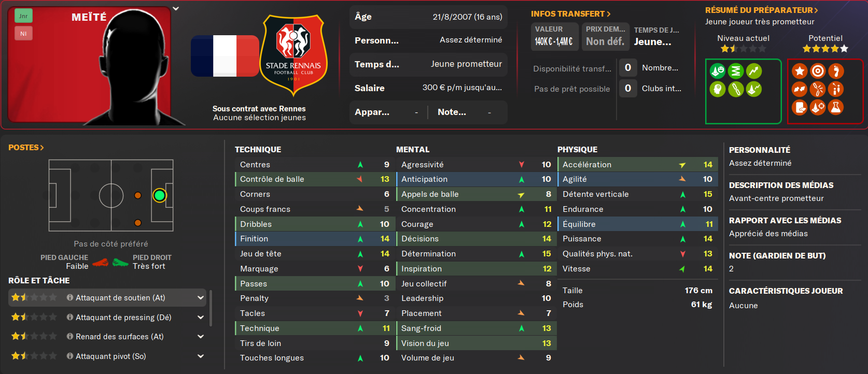Click the green head-with-brain icon

pyautogui.click(x=718, y=89)
